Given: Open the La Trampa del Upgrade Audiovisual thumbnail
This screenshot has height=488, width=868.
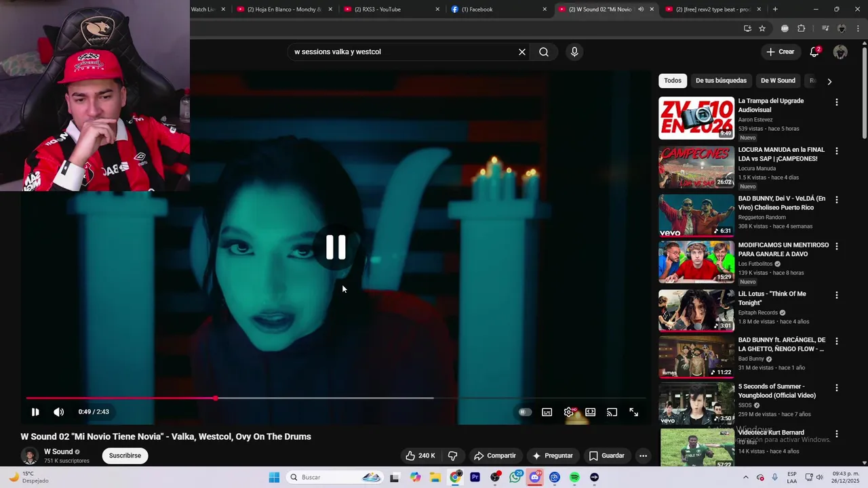Looking at the screenshot, I should click(x=696, y=118).
